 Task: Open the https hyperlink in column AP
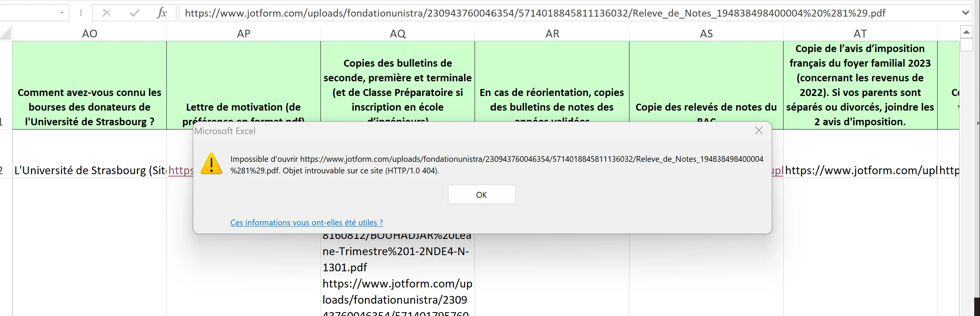[181, 170]
